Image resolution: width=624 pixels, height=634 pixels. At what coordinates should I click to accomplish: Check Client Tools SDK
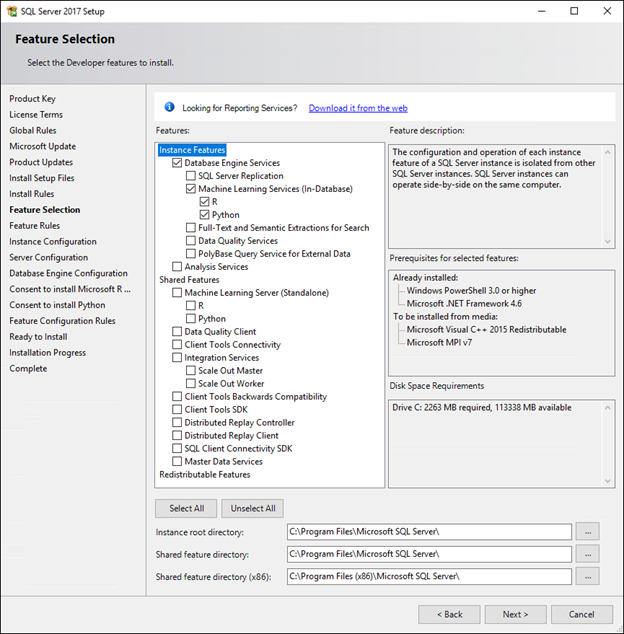pyautogui.click(x=177, y=409)
